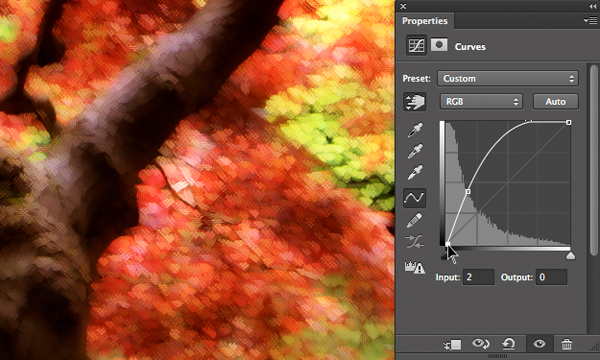Pick the white point eyedropper

pyautogui.click(x=415, y=173)
